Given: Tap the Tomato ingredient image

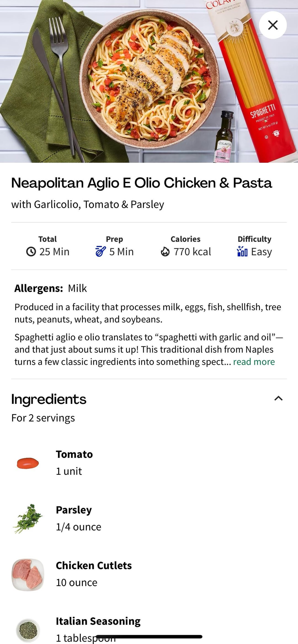Looking at the screenshot, I should [28, 463].
